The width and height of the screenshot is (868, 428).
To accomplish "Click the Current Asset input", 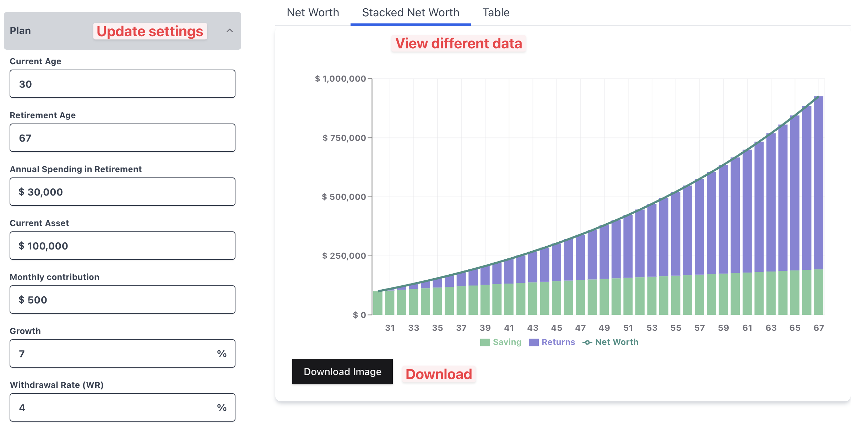I will (122, 246).
